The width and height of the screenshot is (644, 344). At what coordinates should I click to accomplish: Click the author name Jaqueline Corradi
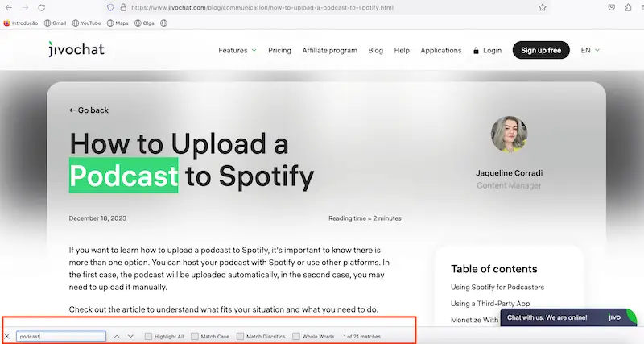pos(509,173)
